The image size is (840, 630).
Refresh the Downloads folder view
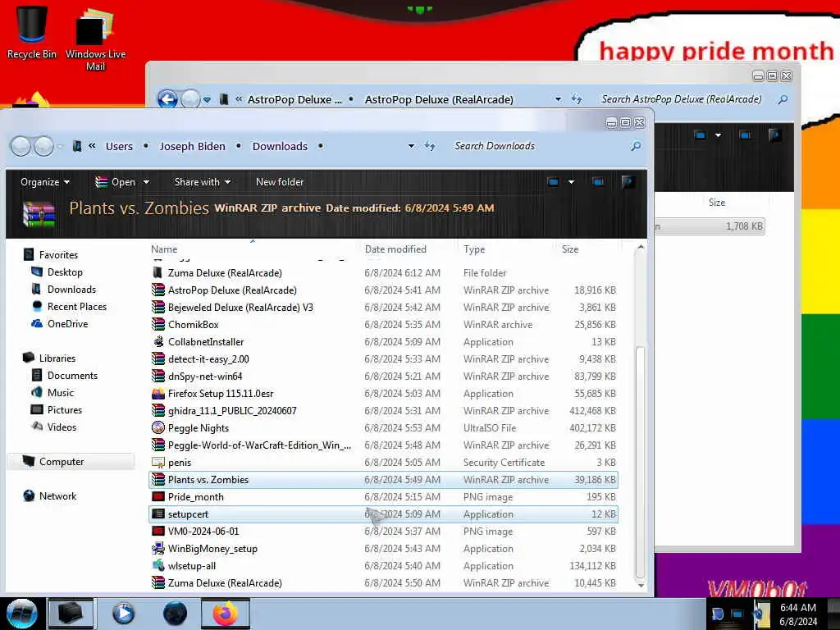[430, 146]
